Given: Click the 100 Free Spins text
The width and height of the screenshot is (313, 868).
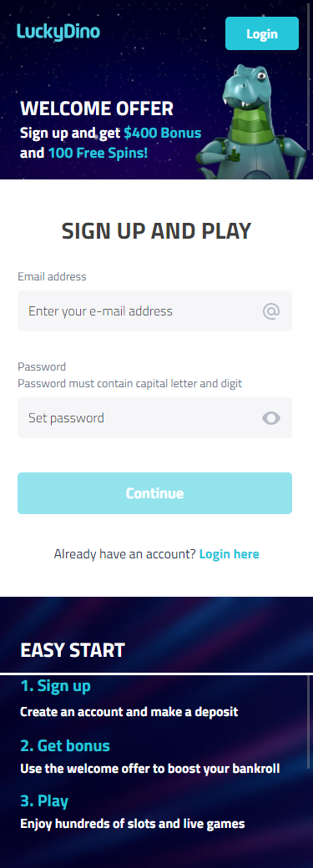Looking at the screenshot, I should 98,152.
